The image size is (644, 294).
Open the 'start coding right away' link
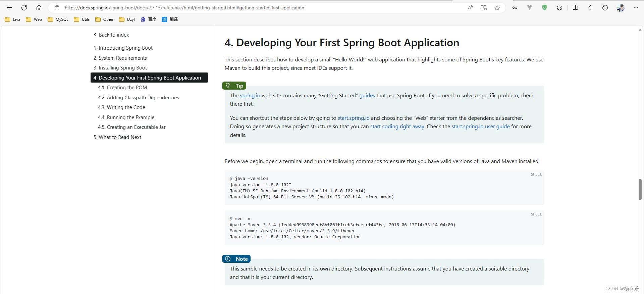(397, 127)
